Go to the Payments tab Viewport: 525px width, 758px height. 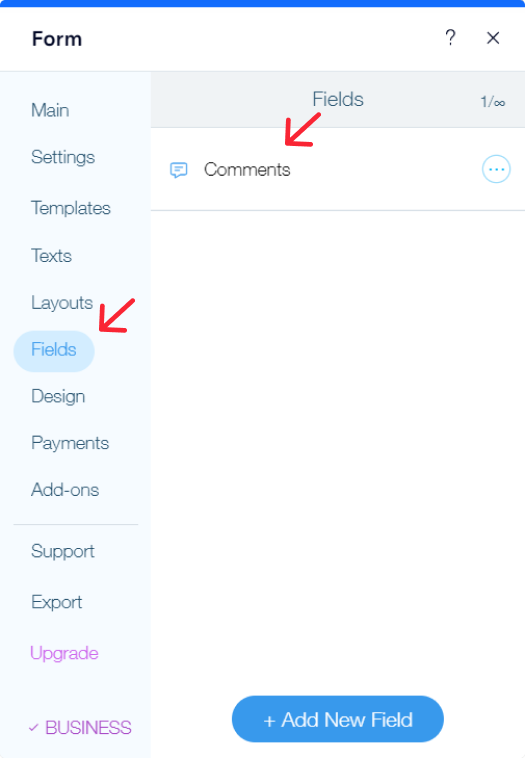(70, 443)
